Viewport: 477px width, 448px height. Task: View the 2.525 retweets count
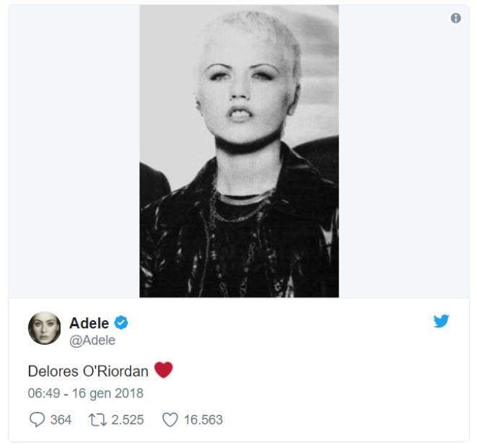click(x=128, y=420)
